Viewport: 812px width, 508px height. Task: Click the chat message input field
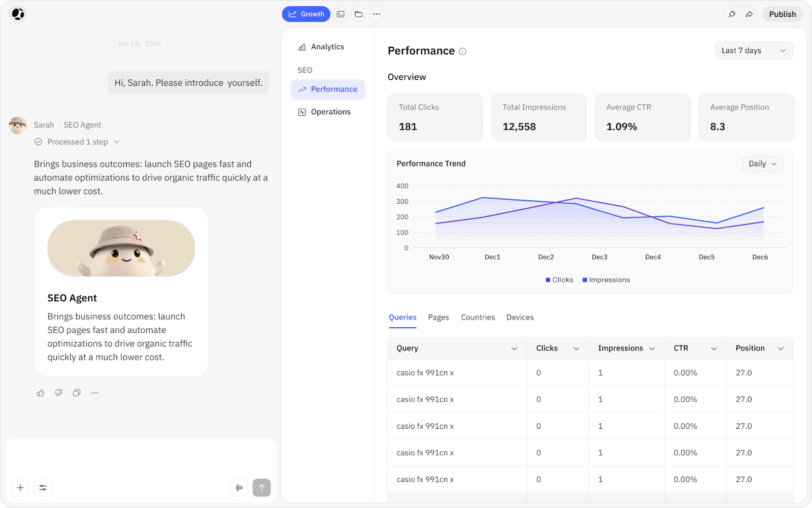141,457
